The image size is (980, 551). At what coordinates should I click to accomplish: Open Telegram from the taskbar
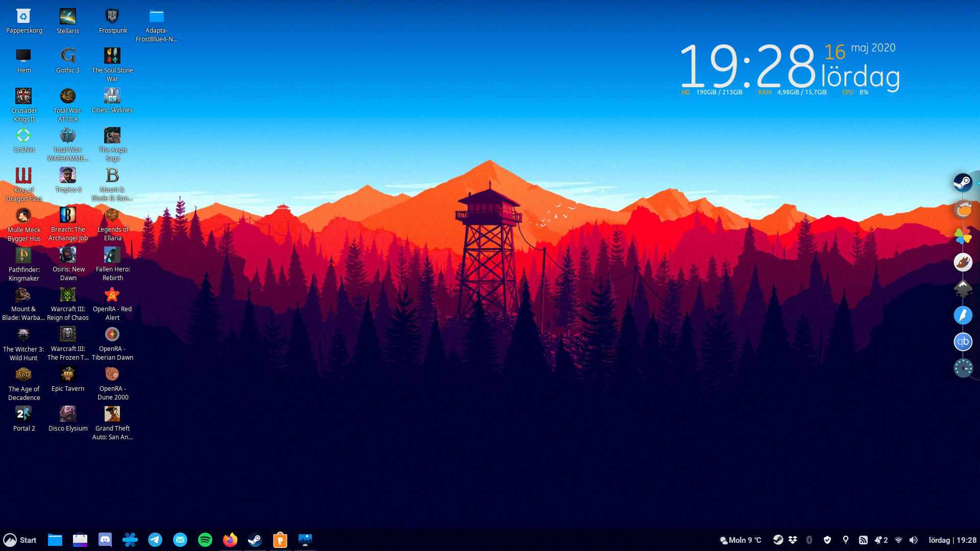coord(155,540)
